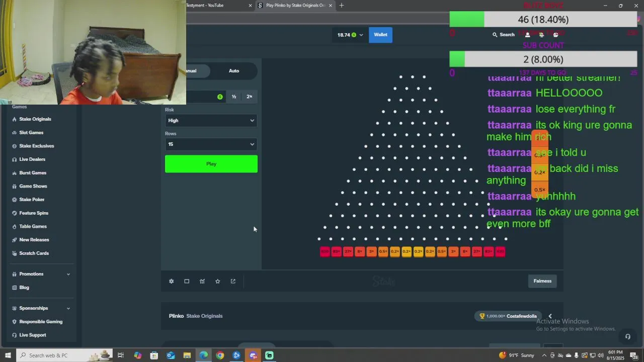Open Stake Poker in the sidebar
The width and height of the screenshot is (644, 362).
click(32, 200)
